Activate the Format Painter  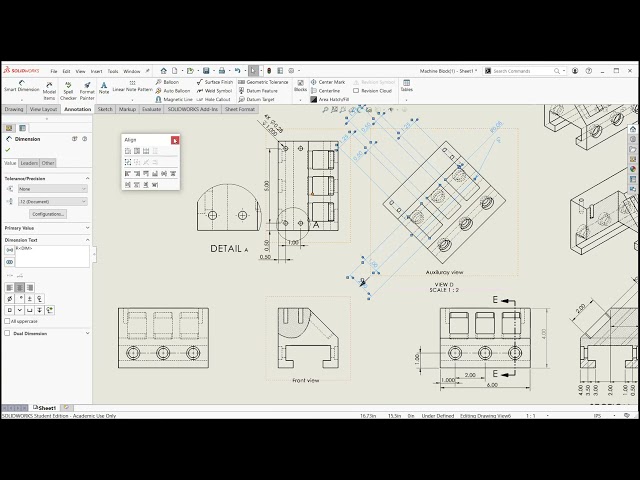point(87,90)
